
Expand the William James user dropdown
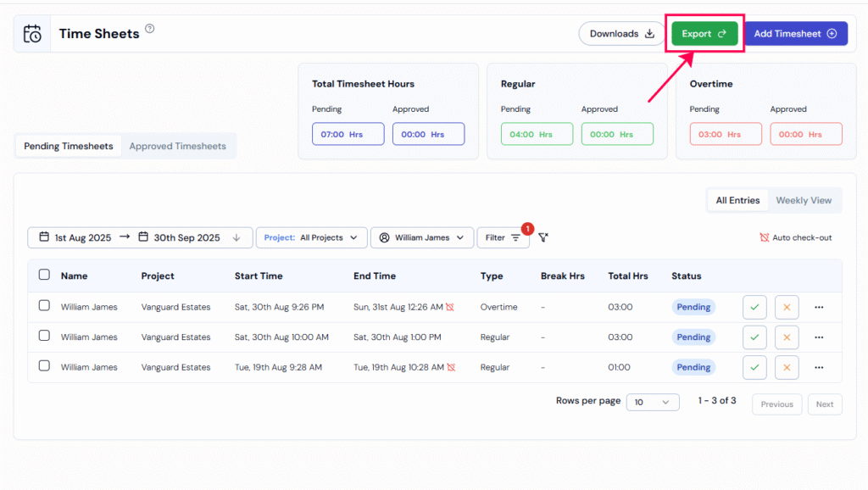click(x=421, y=238)
